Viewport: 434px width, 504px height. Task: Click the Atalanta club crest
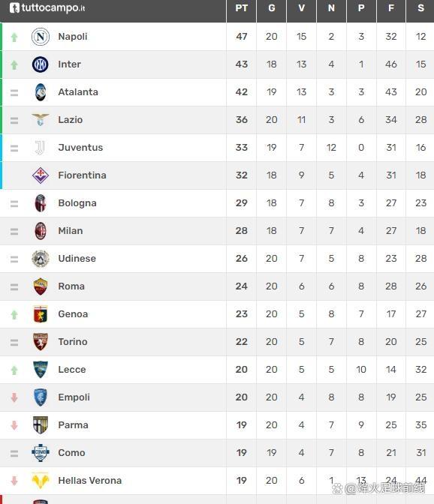coord(41,92)
